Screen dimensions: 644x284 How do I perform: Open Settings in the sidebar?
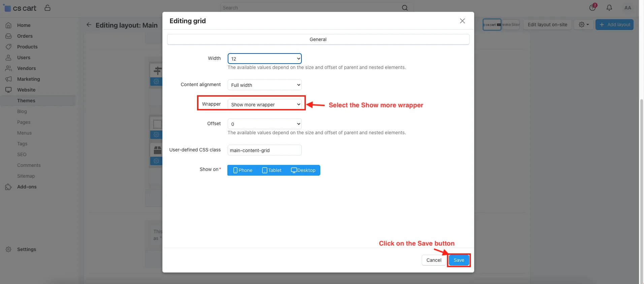click(x=26, y=249)
